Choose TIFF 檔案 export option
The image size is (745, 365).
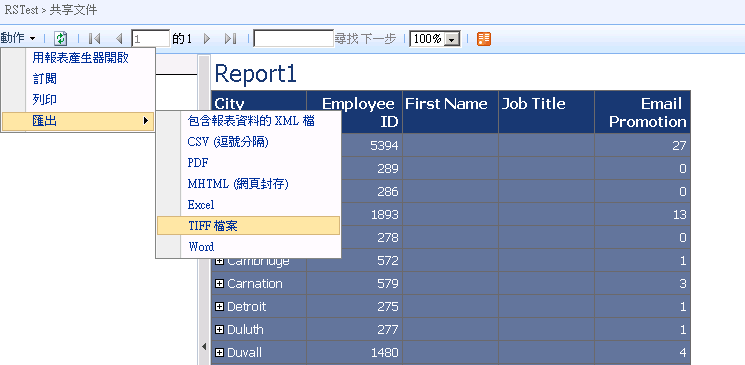coord(248,226)
